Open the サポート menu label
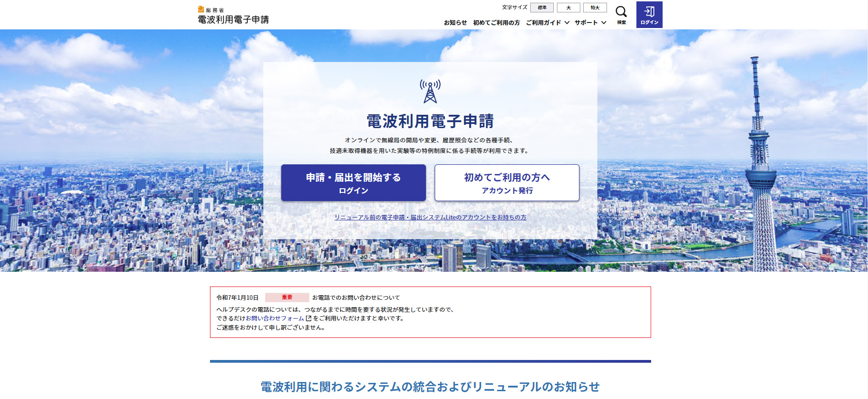Image resolution: width=868 pixels, height=399 pixels. pyautogui.click(x=586, y=22)
